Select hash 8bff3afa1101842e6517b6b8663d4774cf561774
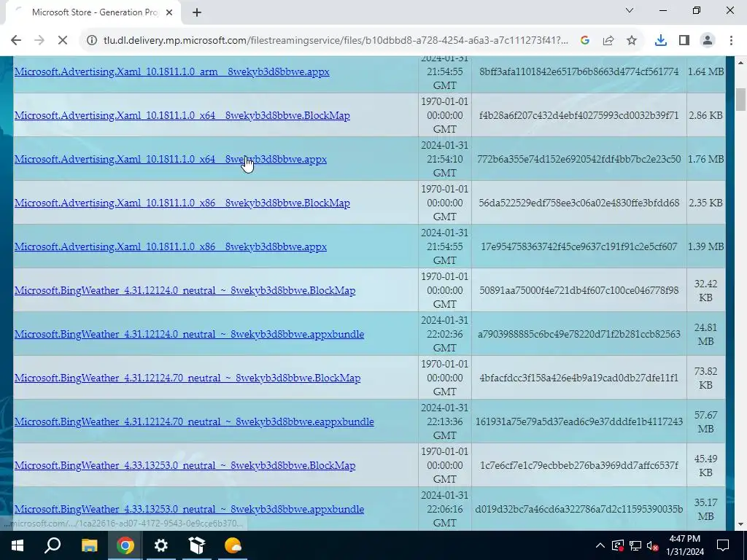747x560 pixels. click(x=578, y=71)
